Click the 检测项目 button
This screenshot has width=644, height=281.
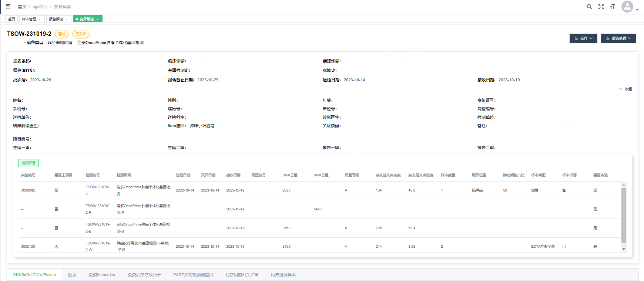click(28, 163)
